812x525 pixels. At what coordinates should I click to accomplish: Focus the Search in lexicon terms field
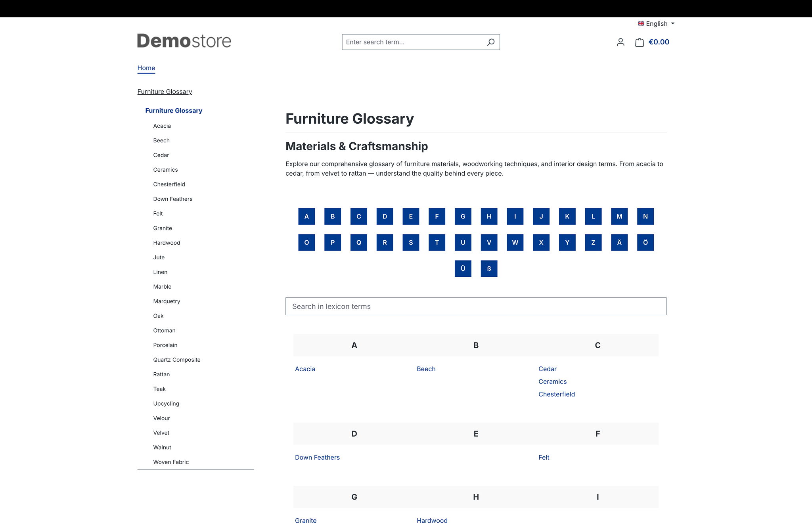[x=476, y=307]
